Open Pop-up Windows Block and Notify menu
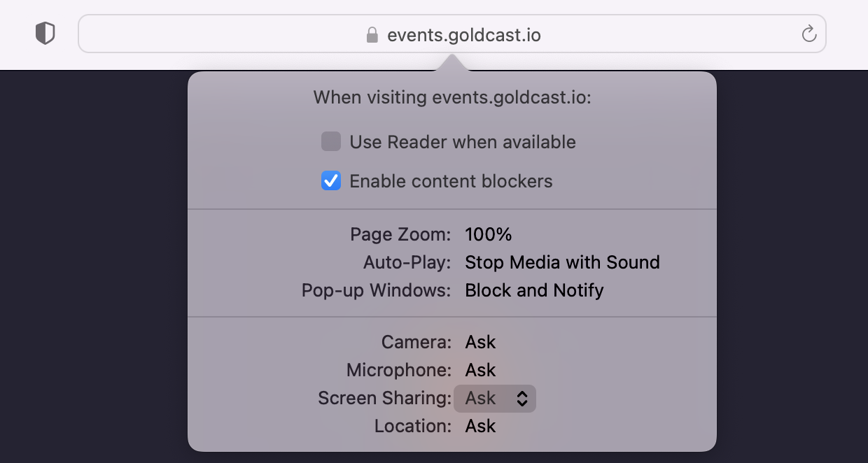This screenshot has width=868, height=463. point(534,290)
